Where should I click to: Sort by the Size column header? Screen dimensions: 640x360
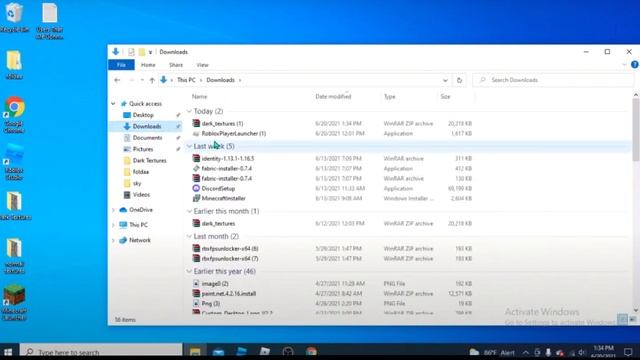(x=445, y=96)
